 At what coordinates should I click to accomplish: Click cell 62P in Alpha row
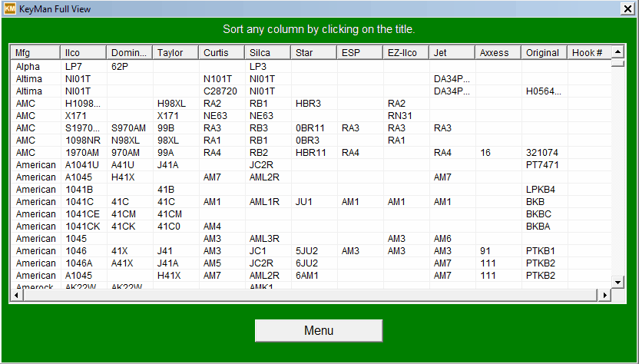click(x=120, y=67)
